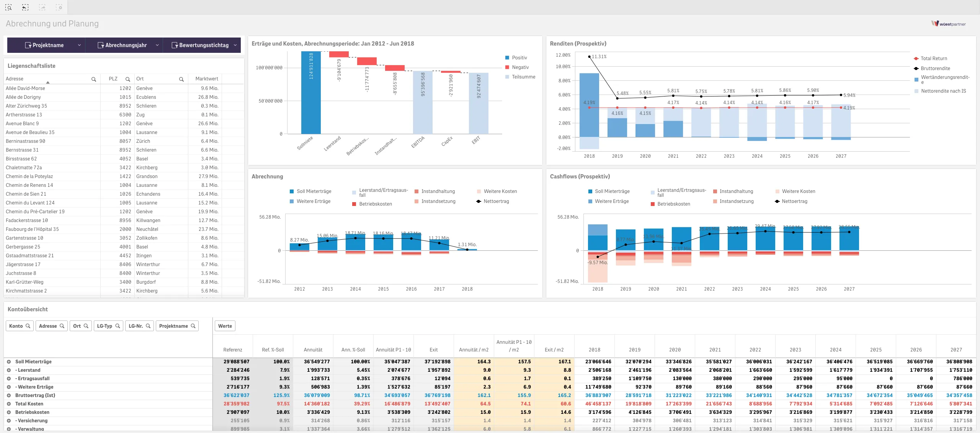Click filter icon beside Bewertungsstichtag

pyautogui.click(x=175, y=45)
